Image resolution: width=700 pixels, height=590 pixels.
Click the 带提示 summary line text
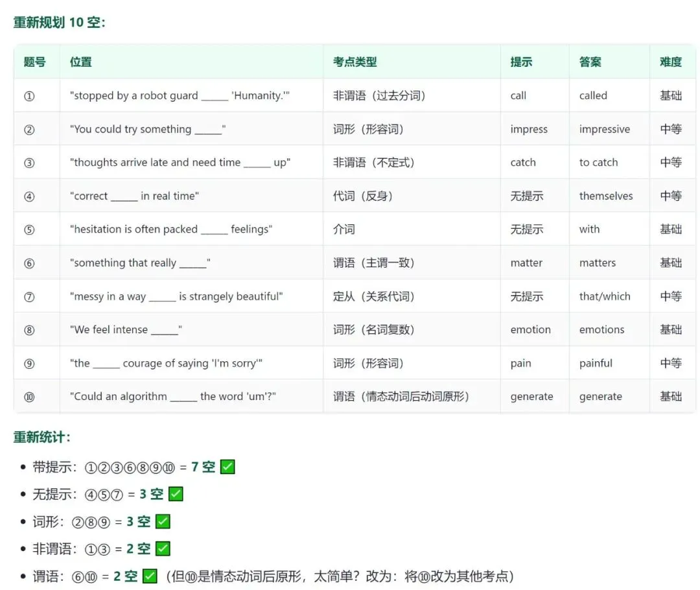click(x=124, y=467)
